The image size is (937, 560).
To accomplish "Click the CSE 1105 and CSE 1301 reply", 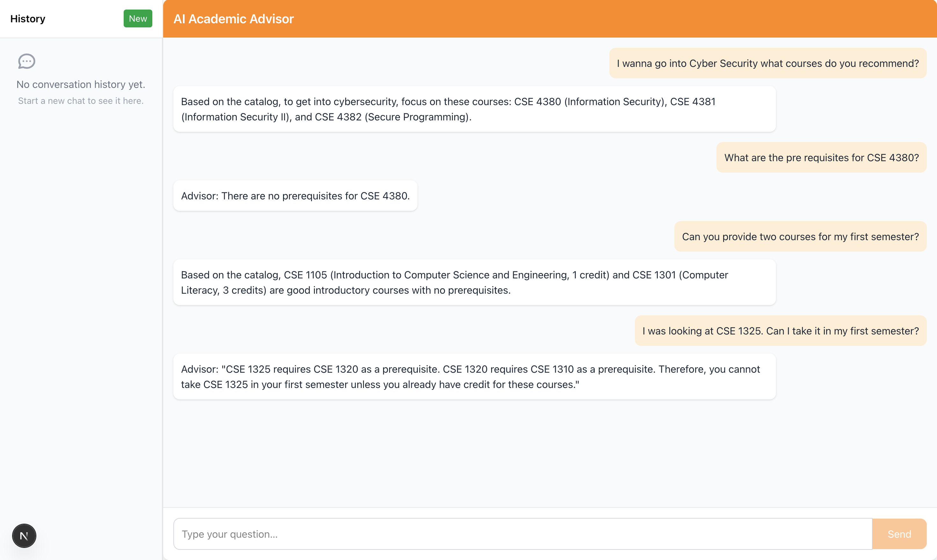I will 474,282.
